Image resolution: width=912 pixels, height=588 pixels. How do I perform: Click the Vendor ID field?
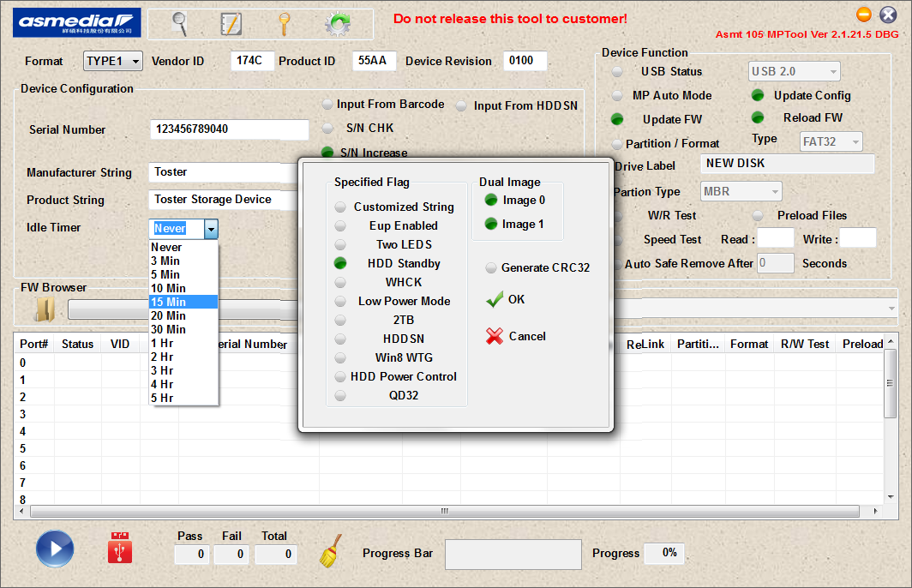pos(252,61)
